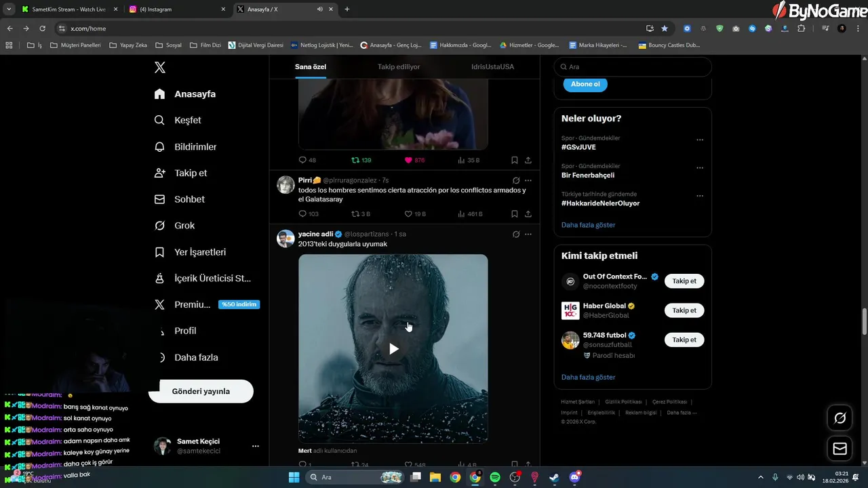Mute the Anasayfa / X tab audio
This screenshot has height=488, width=868.
[320, 9]
